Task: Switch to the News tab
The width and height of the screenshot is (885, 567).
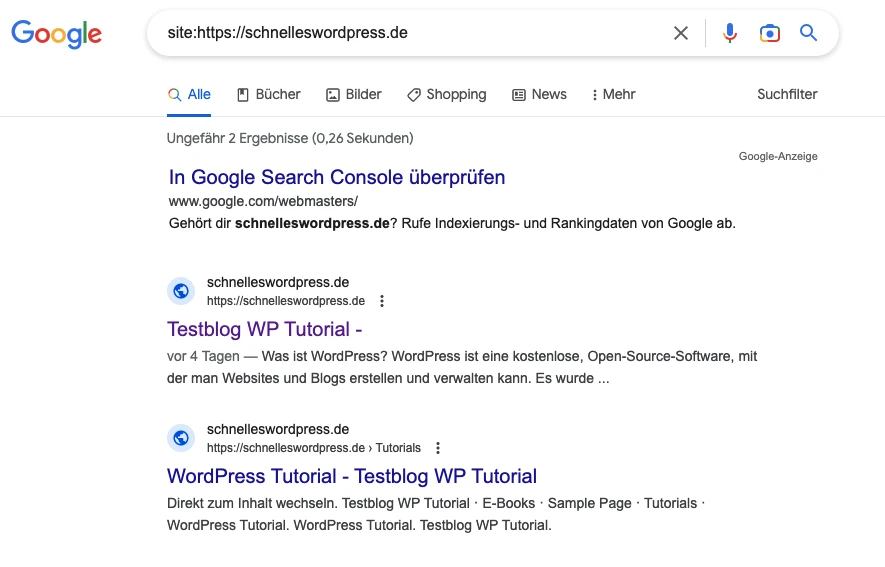Action: (x=539, y=94)
